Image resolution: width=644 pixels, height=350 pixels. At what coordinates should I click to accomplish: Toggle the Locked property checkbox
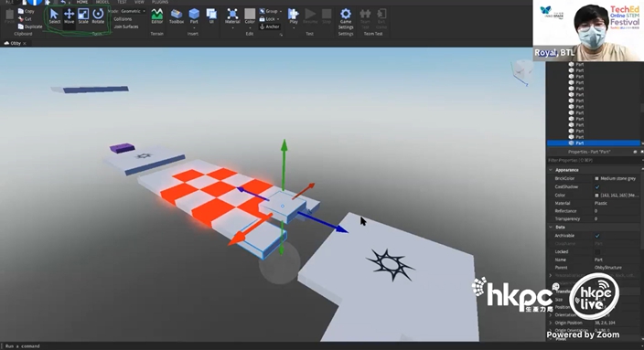[x=597, y=251]
